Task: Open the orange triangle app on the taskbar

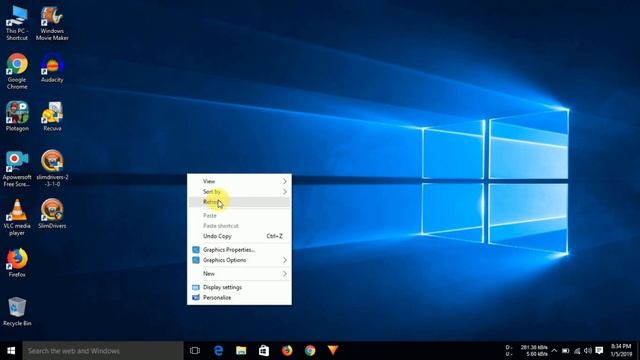Action: click(333, 351)
